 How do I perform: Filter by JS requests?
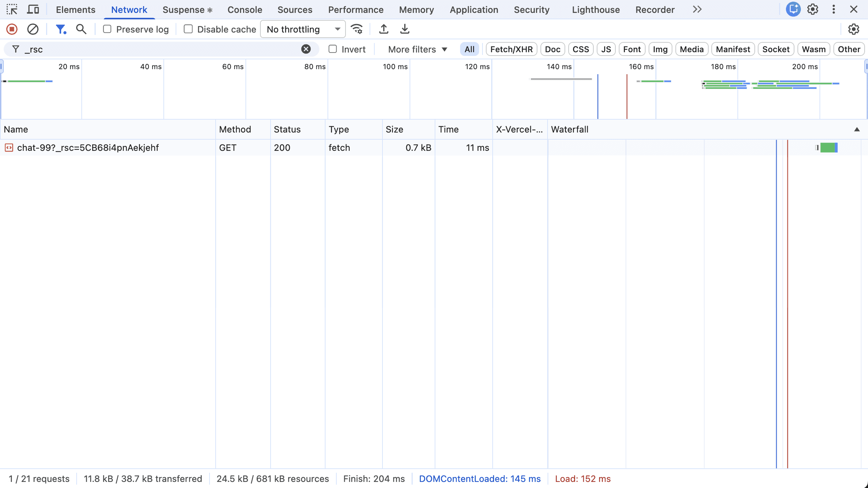click(x=606, y=49)
